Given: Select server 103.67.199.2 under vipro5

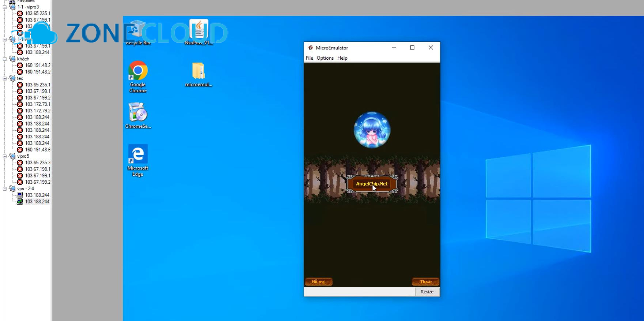Looking at the screenshot, I should (x=38, y=182).
